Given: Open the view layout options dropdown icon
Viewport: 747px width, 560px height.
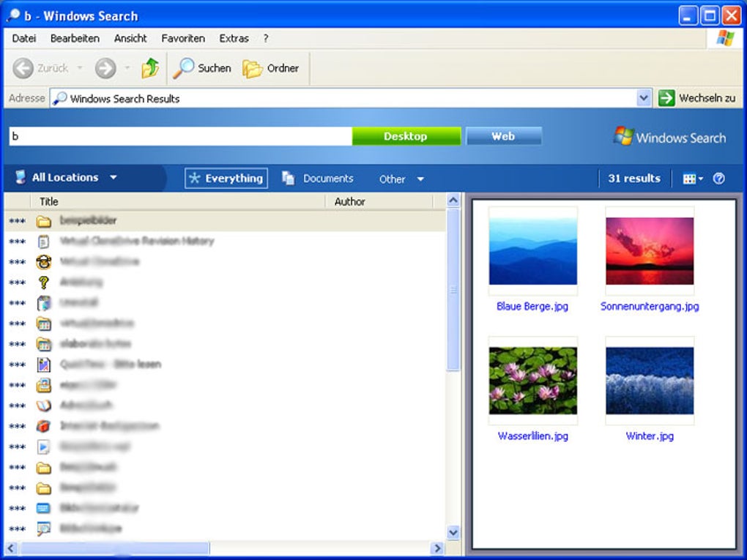Looking at the screenshot, I should click(x=693, y=179).
